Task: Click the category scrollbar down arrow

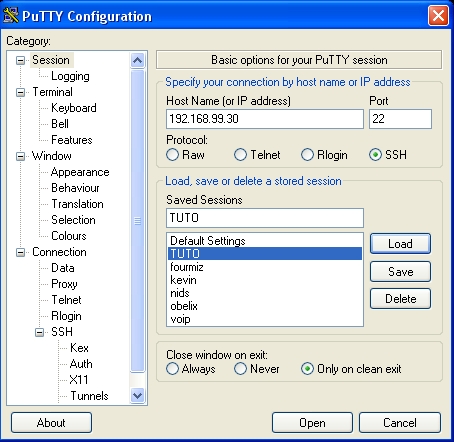Action: 137,396
